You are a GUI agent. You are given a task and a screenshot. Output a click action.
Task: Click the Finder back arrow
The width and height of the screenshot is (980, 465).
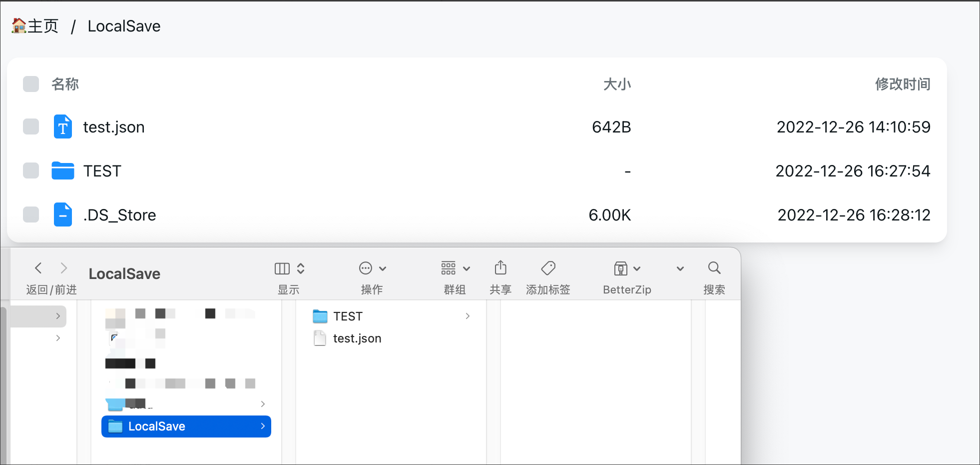[x=38, y=268]
